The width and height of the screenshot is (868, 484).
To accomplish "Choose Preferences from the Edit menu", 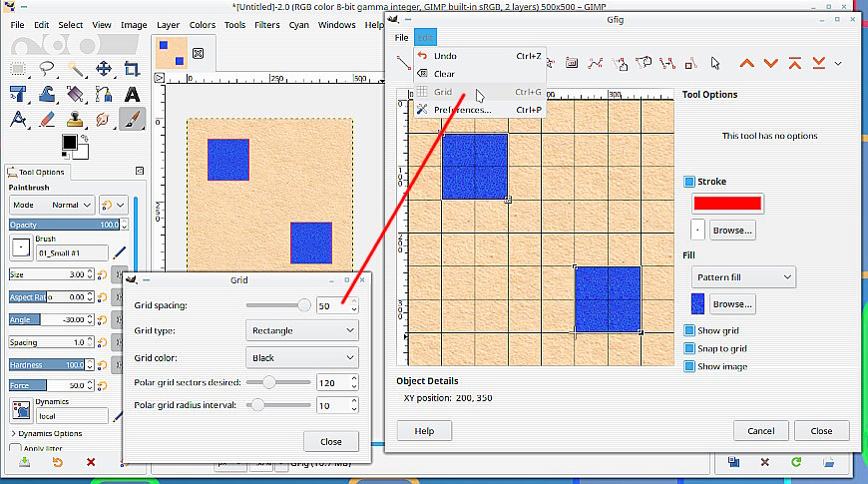I will point(479,110).
